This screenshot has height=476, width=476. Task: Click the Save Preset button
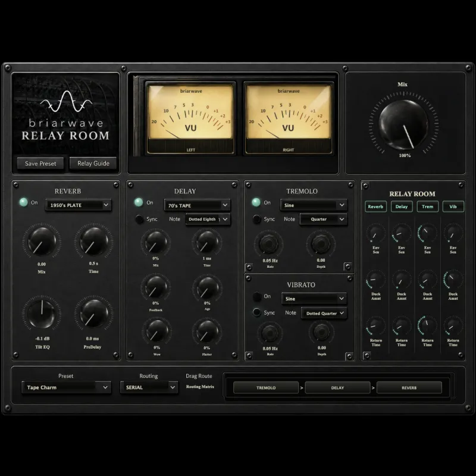pyautogui.click(x=40, y=163)
